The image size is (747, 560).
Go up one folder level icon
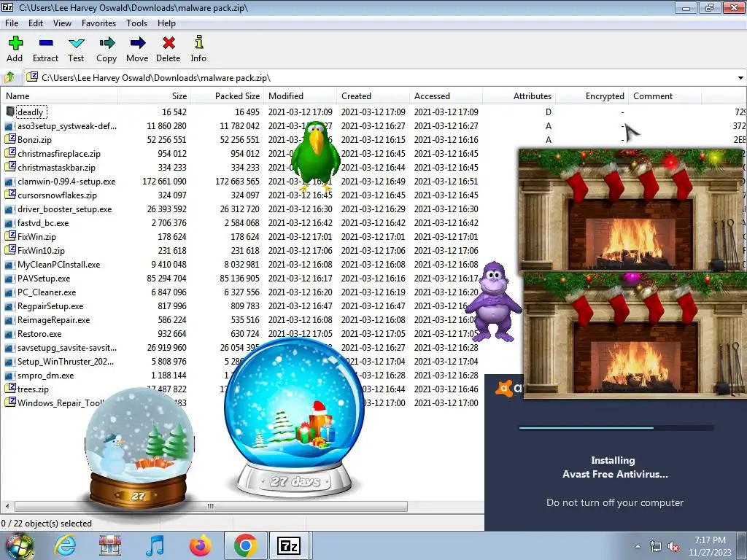click(9, 77)
